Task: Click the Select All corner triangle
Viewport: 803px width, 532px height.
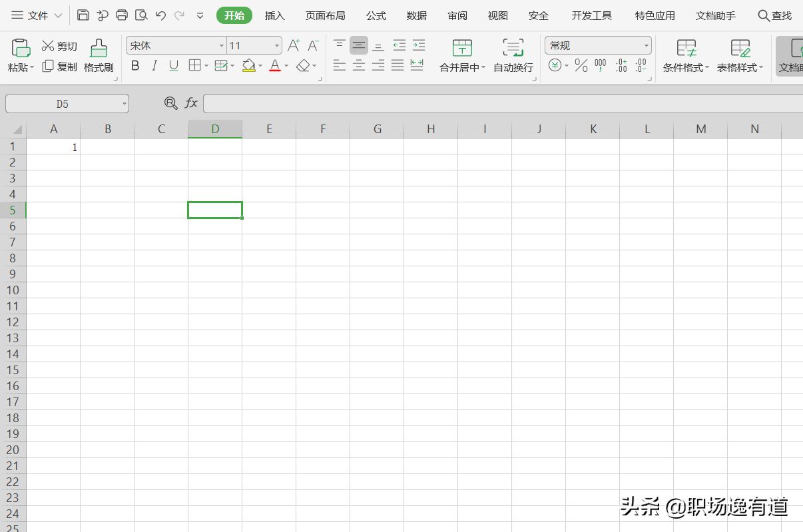Action: point(17,130)
